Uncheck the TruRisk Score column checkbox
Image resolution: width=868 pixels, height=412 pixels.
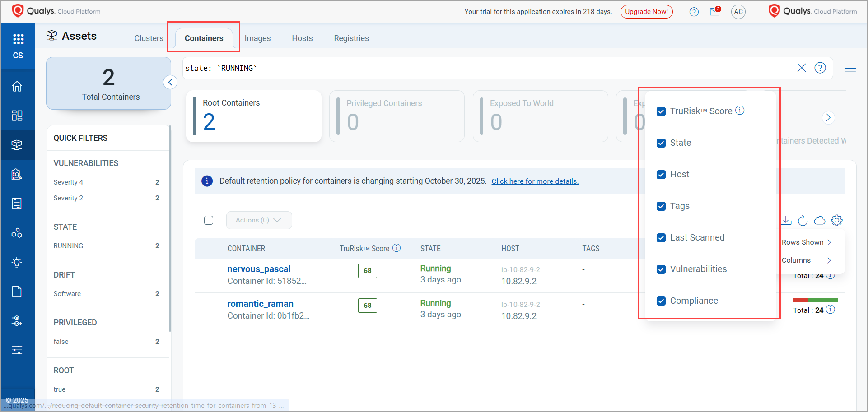point(661,111)
